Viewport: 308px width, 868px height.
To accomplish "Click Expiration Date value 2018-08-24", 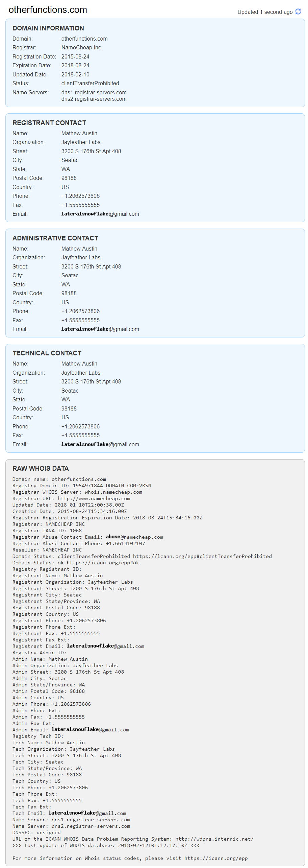I will [75, 66].
